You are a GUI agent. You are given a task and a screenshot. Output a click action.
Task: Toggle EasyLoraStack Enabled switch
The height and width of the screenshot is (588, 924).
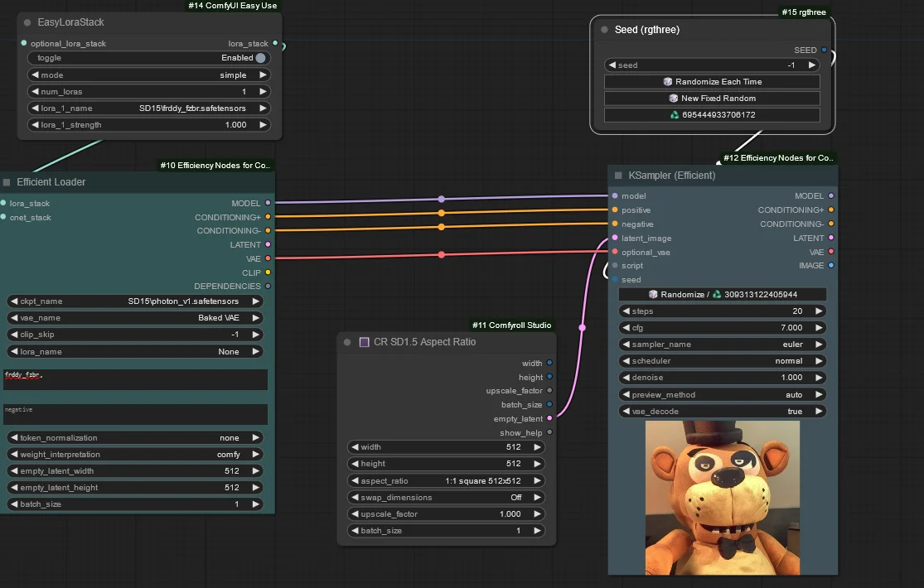tap(260, 58)
